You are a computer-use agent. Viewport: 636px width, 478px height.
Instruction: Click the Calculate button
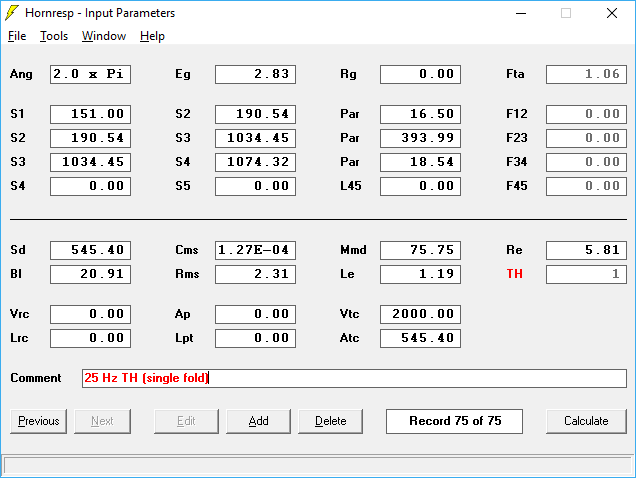[x=586, y=421]
